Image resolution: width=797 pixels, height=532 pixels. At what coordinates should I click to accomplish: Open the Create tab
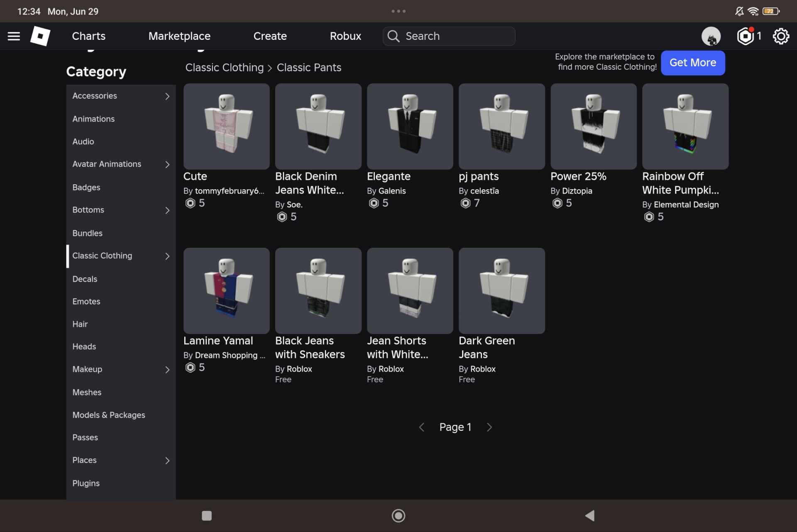[x=270, y=36]
